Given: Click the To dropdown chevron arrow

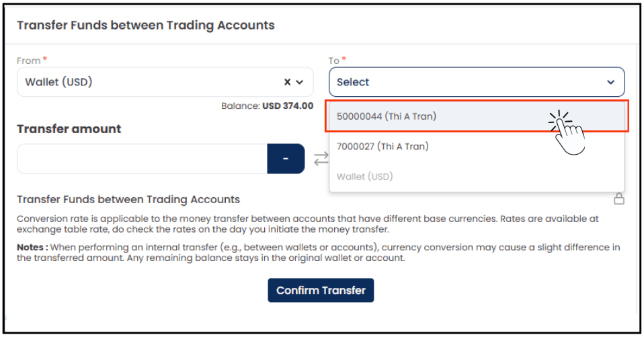Looking at the screenshot, I should 611,82.
